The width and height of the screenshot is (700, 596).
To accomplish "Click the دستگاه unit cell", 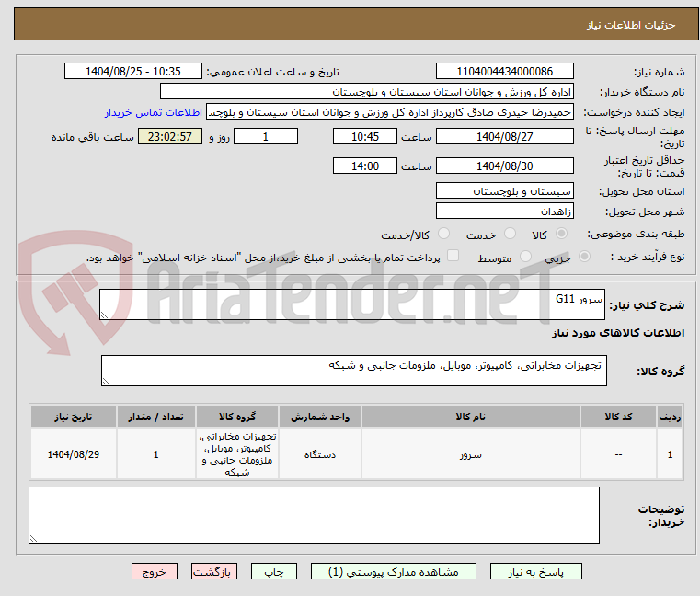I will coord(319,454).
